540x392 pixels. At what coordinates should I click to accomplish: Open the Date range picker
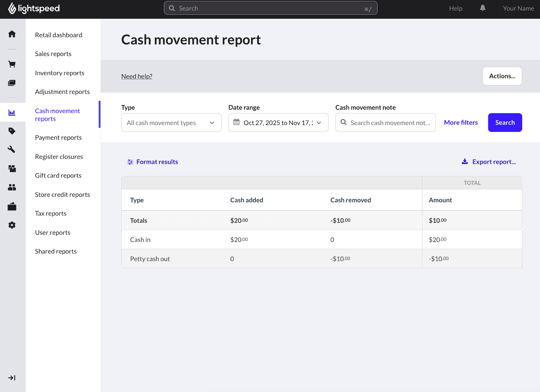(278, 122)
